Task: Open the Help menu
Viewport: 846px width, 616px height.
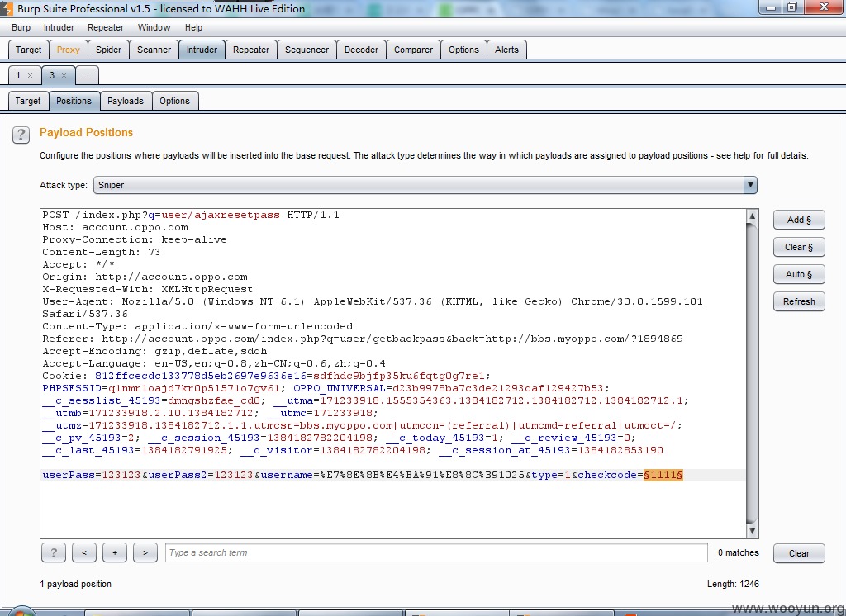Action: [x=193, y=27]
